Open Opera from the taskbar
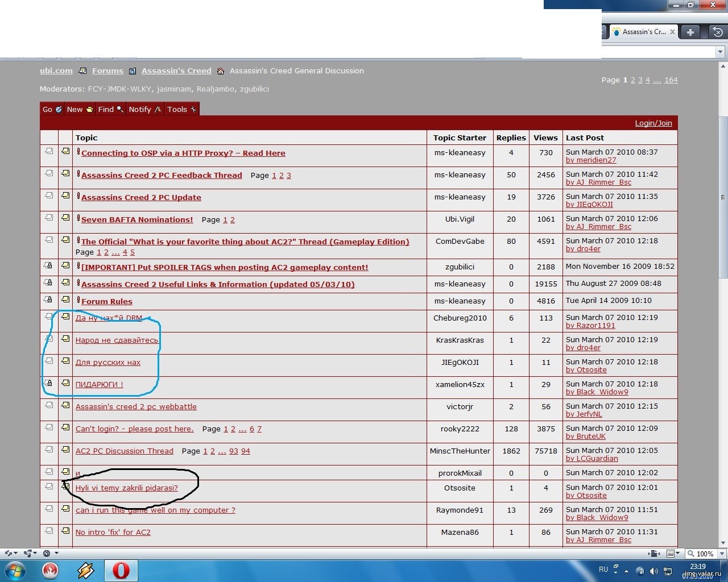Image resolution: width=728 pixels, height=582 pixels. click(x=121, y=571)
